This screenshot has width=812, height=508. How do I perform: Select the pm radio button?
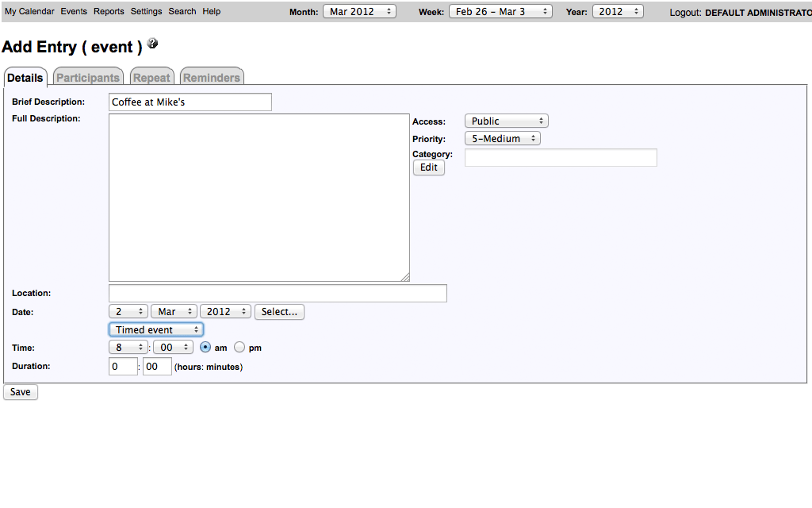[x=239, y=348]
